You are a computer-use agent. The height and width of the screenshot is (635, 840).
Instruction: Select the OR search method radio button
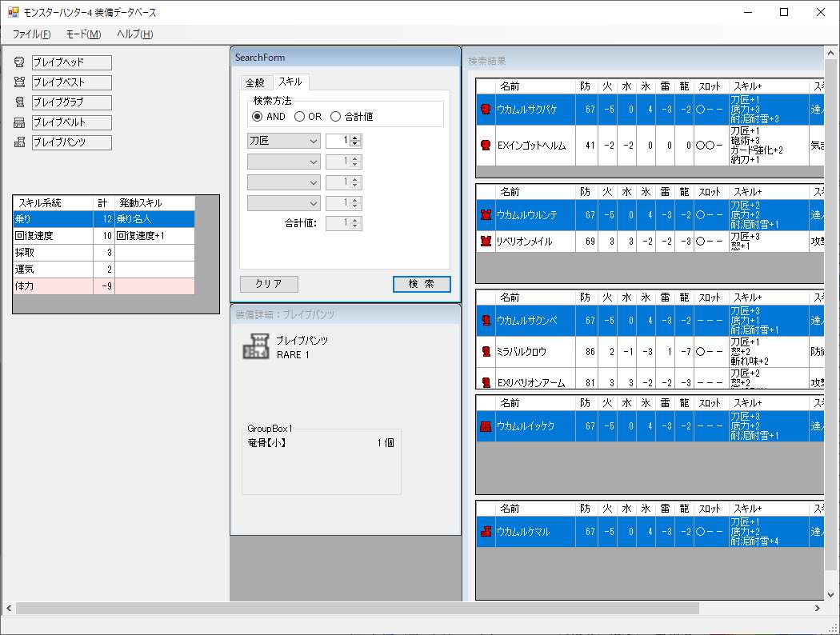click(x=299, y=116)
